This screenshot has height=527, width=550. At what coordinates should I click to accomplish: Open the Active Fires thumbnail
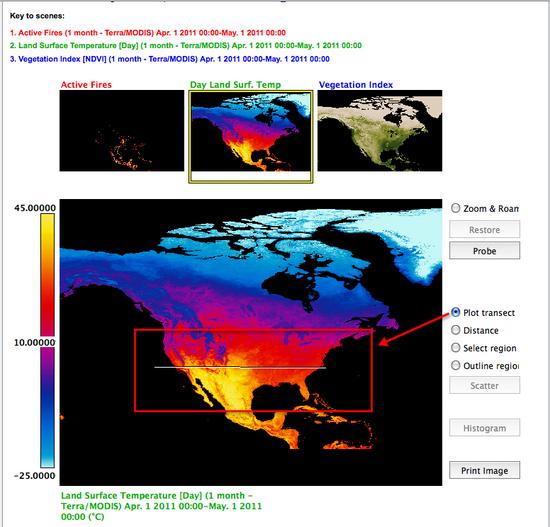tap(122, 131)
